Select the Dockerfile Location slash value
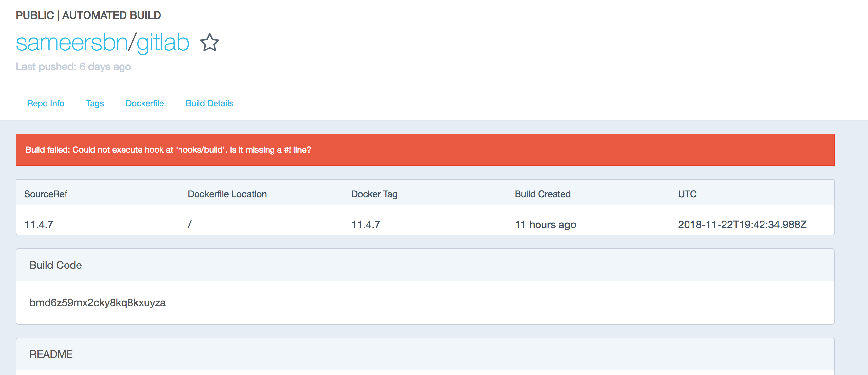 point(189,224)
